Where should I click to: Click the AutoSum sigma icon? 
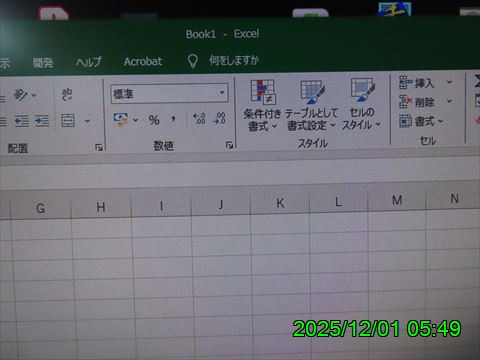point(477,81)
